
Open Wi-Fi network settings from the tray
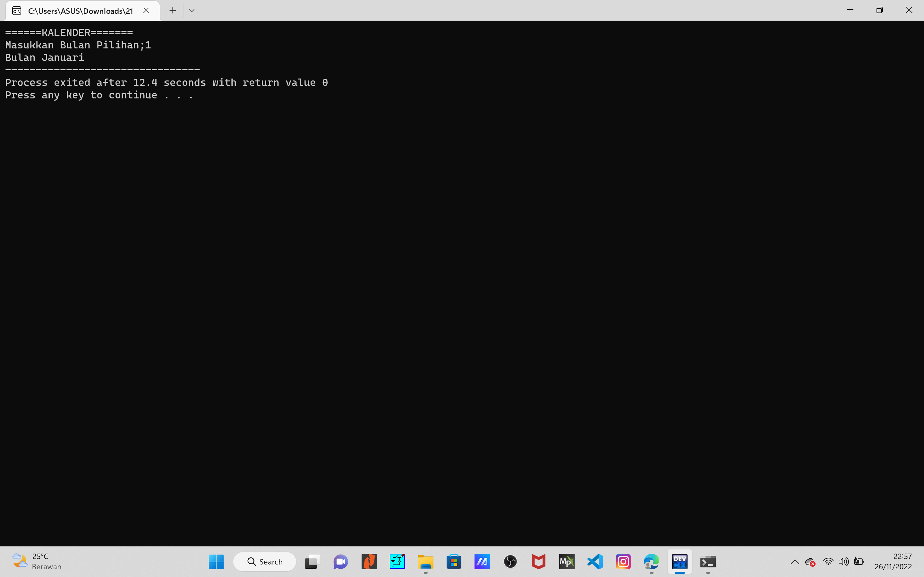(x=828, y=561)
